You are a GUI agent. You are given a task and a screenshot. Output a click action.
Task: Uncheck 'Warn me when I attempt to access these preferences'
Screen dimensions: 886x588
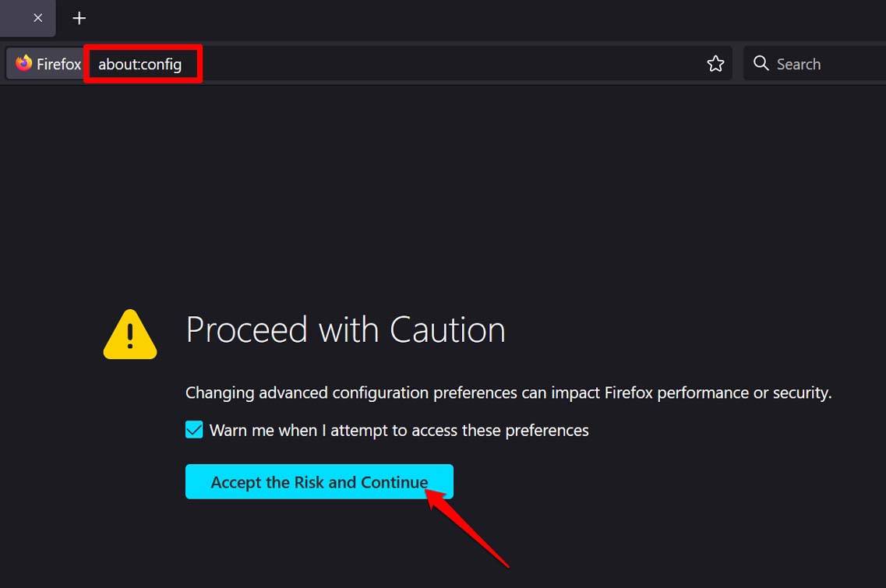click(x=193, y=429)
